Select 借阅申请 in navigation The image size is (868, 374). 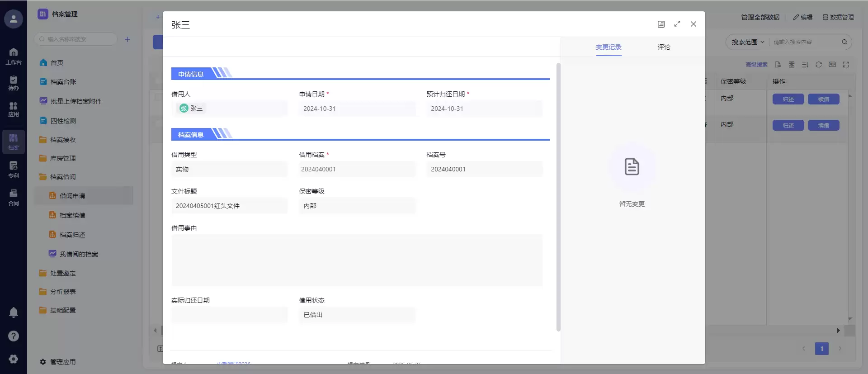[84, 196]
